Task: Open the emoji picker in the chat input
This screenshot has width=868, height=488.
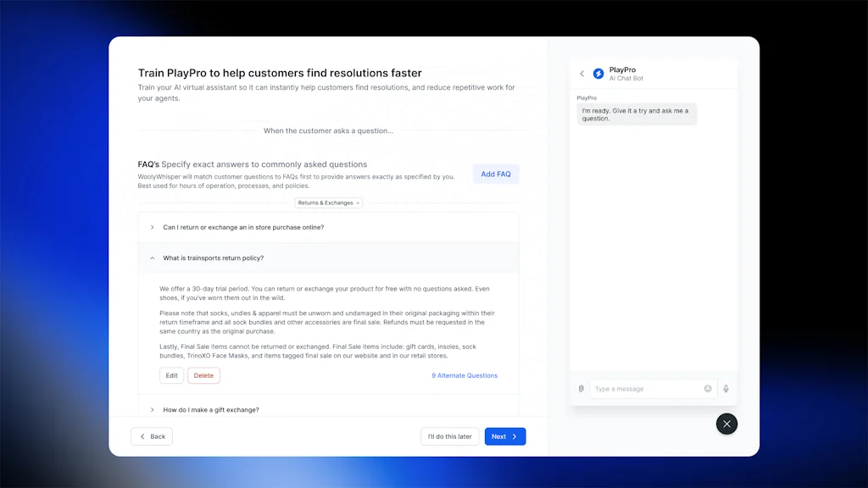Action: 708,388
